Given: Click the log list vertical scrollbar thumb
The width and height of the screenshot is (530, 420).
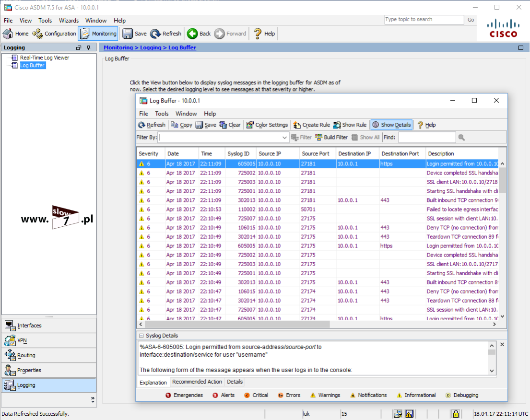Looking at the screenshot, I should 502,180.
